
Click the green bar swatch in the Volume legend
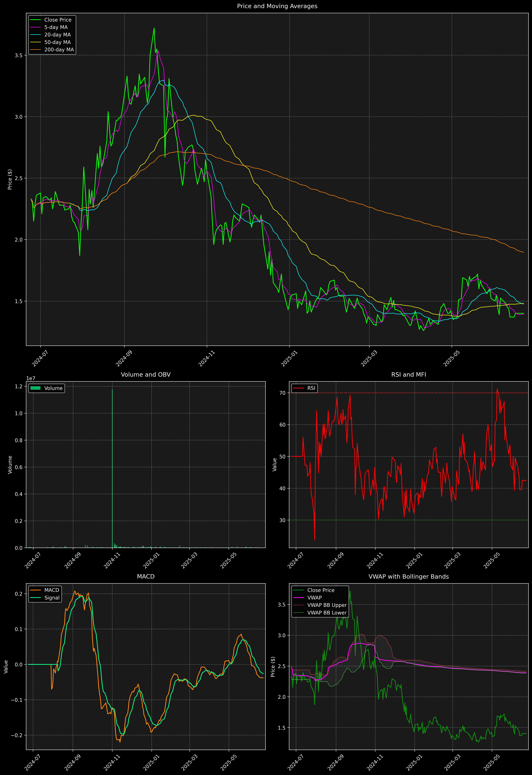(35, 388)
